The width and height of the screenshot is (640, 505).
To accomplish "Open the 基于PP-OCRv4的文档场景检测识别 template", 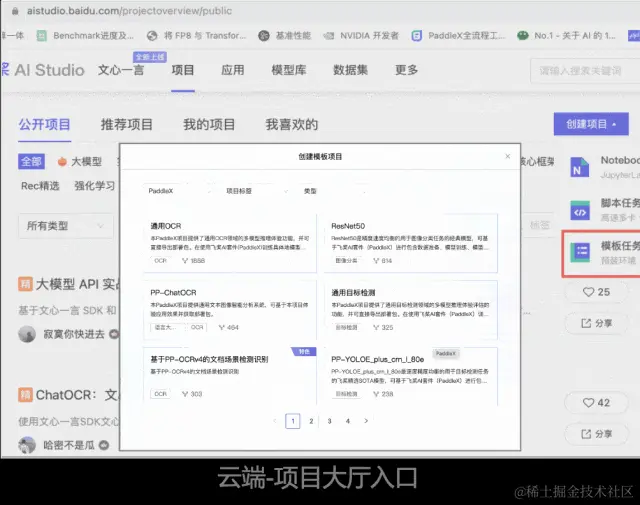I will point(230,376).
